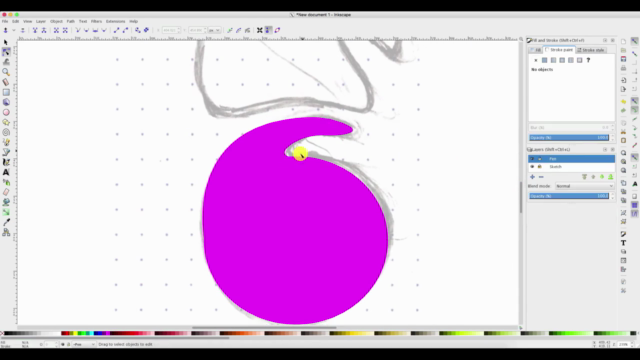The height and width of the screenshot is (360, 640).
Task: Add a new layer with plus icon
Action: coord(532,177)
